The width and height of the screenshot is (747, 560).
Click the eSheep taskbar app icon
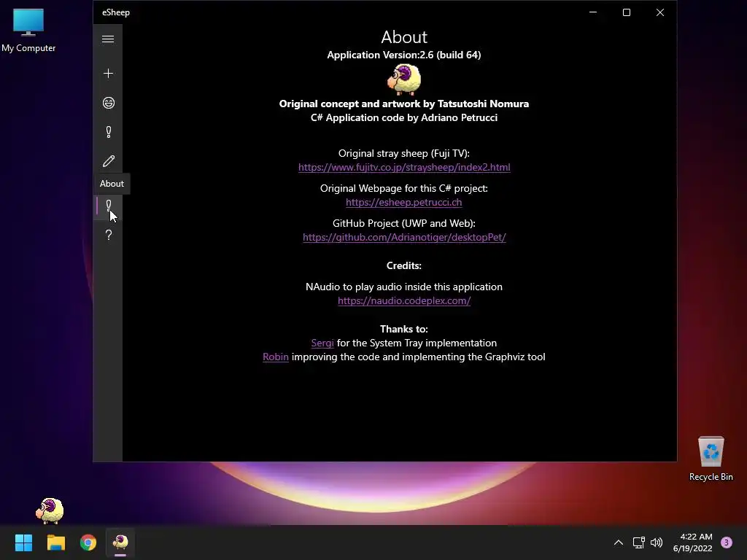(x=120, y=542)
